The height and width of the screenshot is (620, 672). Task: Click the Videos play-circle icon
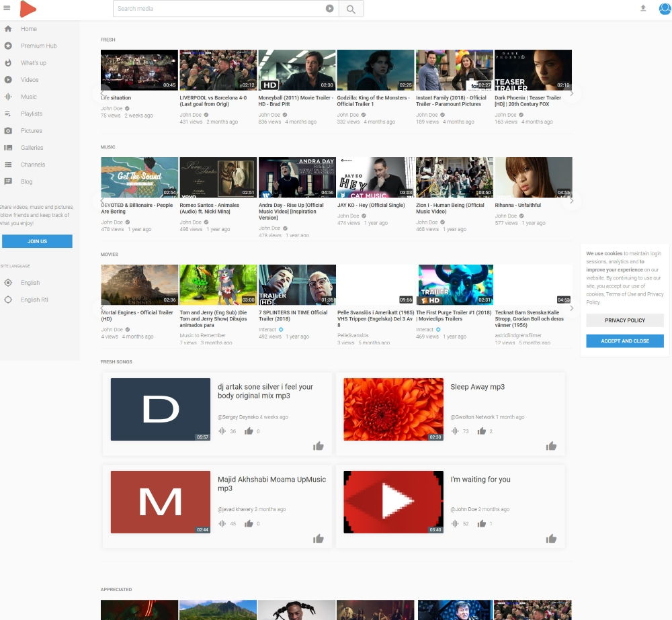pos(8,80)
